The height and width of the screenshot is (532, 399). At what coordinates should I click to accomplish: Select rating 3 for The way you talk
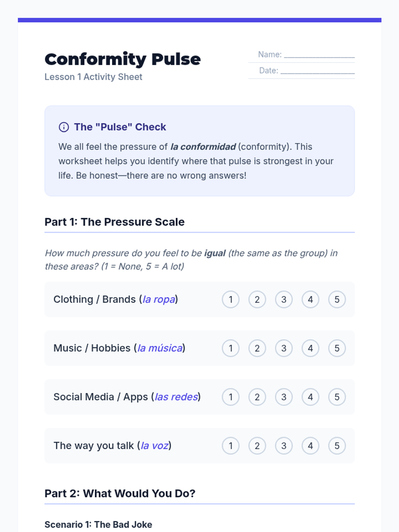tap(284, 446)
